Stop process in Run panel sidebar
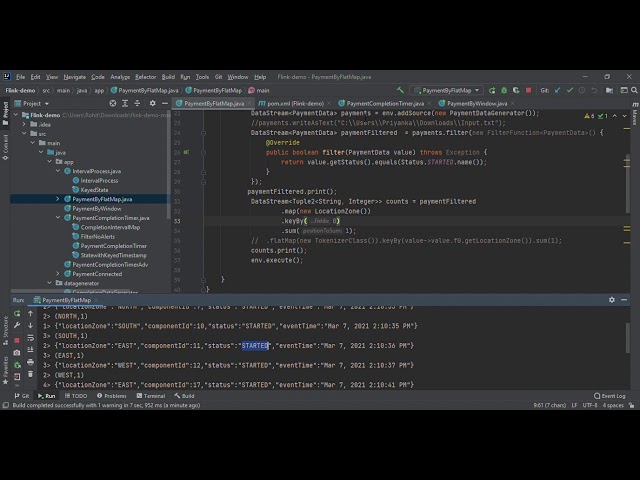Screen dimensions: 640x480 pos(17,340)
